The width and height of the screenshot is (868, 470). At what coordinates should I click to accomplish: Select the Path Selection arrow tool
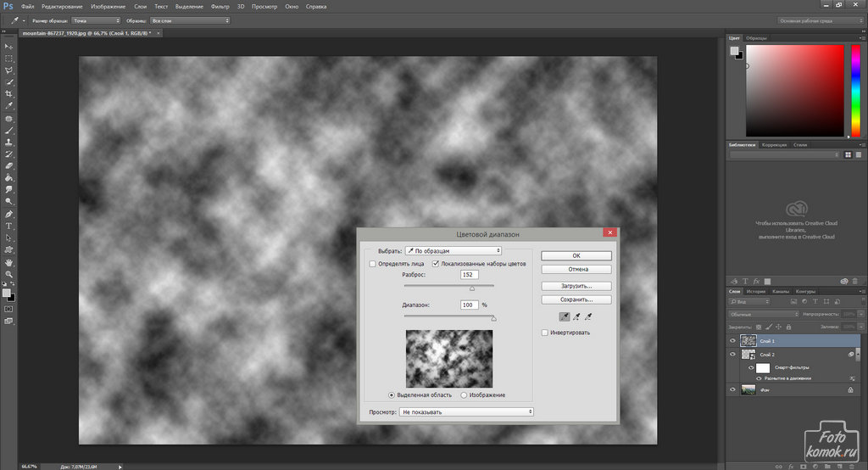(8, 238)
